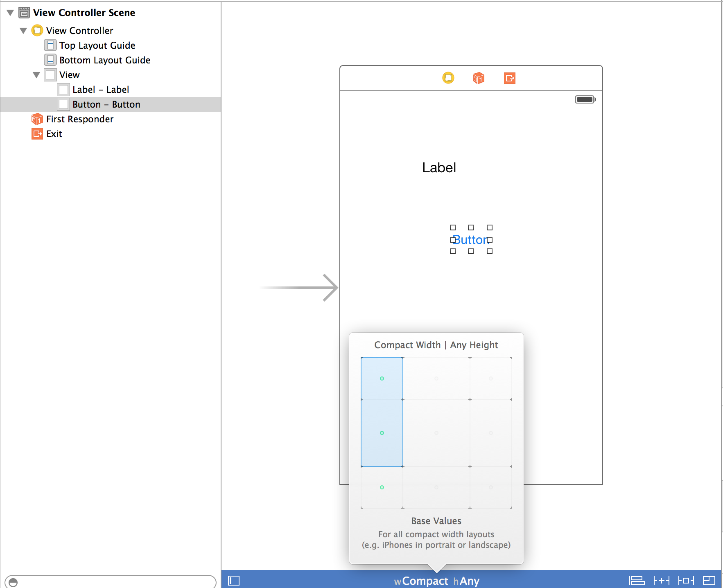Click the View row square icon
The image size is (723, 588).
tap(50, 75)
